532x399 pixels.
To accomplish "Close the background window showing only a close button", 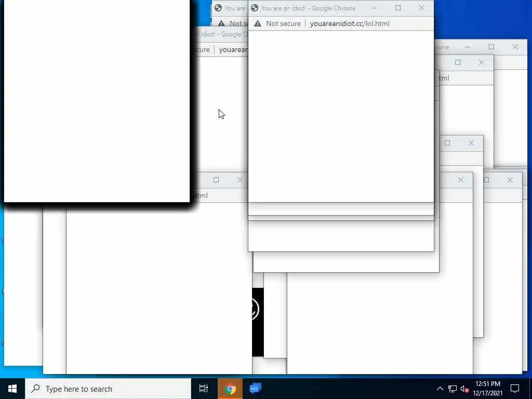I will coord(460,180).
